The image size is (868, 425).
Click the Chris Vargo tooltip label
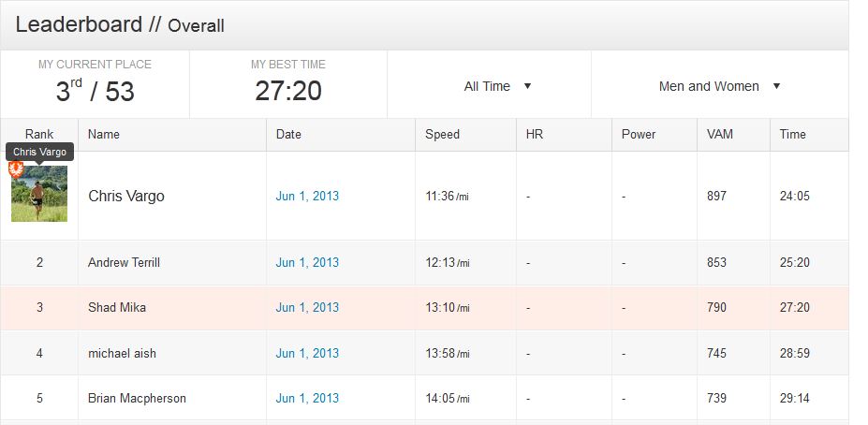[x=40, y=152]
